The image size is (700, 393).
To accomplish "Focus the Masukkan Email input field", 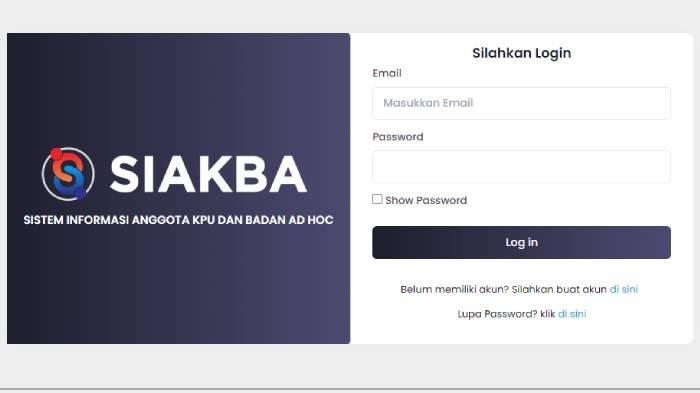I will 521,103.
